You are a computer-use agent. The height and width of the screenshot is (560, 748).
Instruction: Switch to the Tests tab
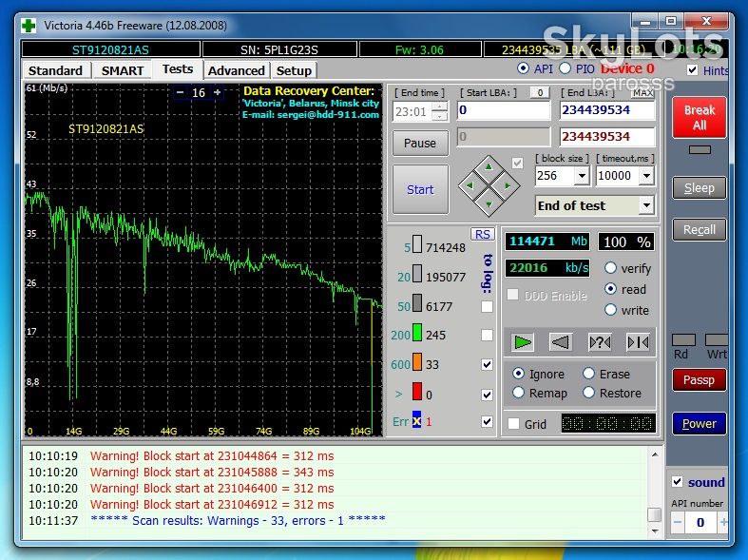pyautogui.click(x=178, y=69)
